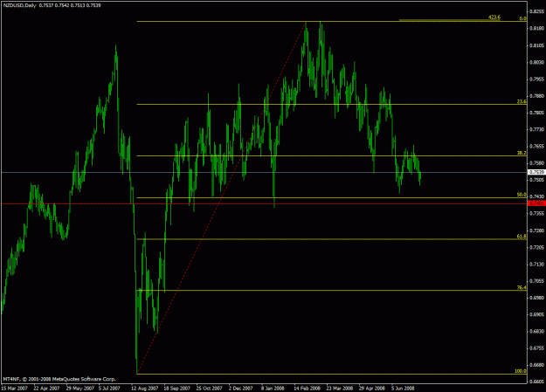Click the 0.8180 price axis label

click(536, 29)
